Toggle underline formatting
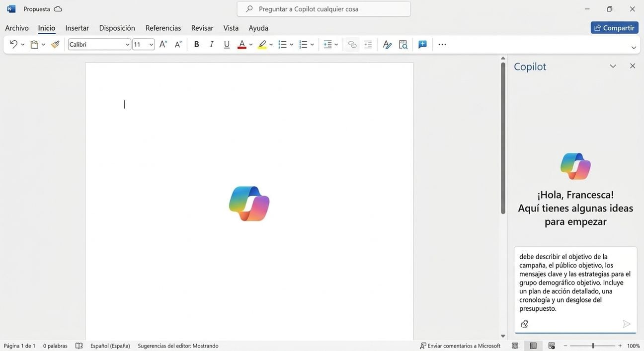This screenshot has width=644, height=351. click(227, 44)
